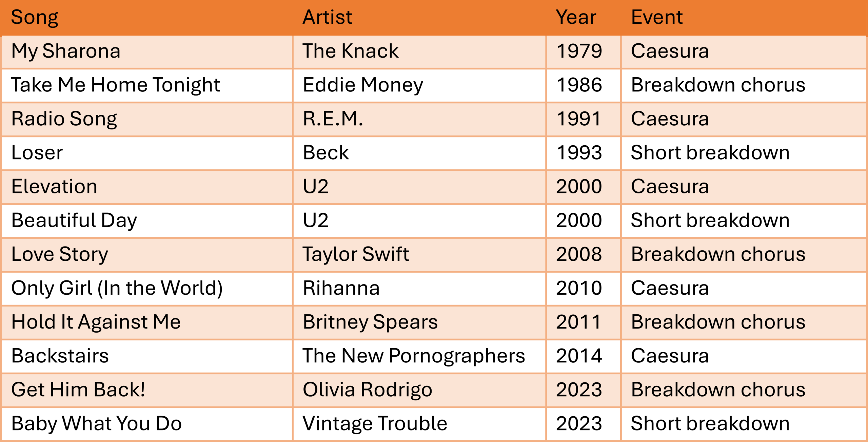
Task: Select the Olivia Rodrigo artist cell
Action: tap(419, 390)
